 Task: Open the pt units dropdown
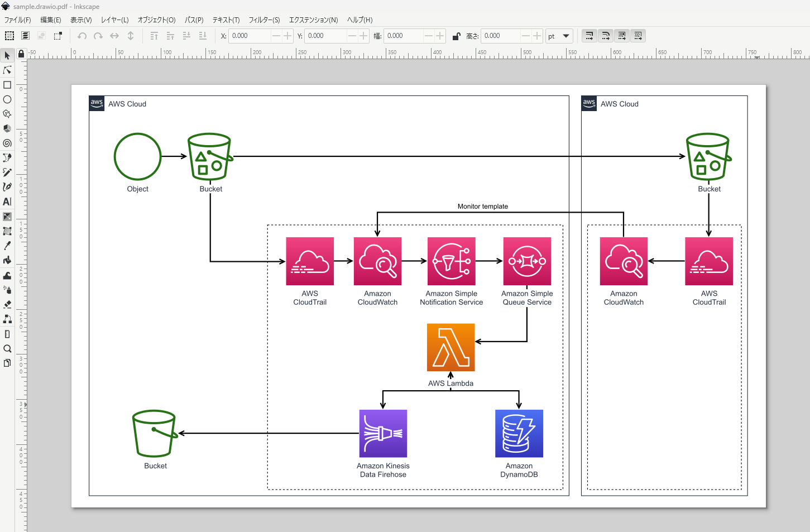click(559, 36)
